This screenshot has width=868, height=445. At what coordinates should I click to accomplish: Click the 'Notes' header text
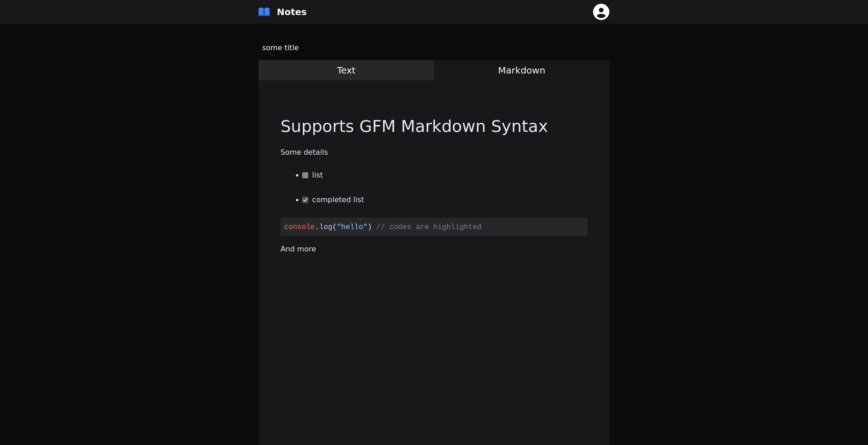(x=291, y=12)
